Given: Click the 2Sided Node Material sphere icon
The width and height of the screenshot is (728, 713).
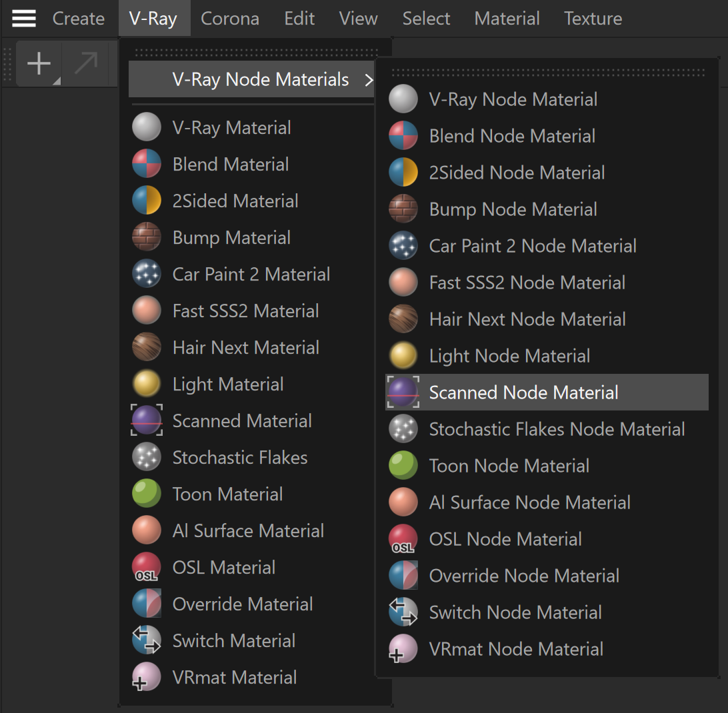Looking at the screenshot, I should coord(403,172).
